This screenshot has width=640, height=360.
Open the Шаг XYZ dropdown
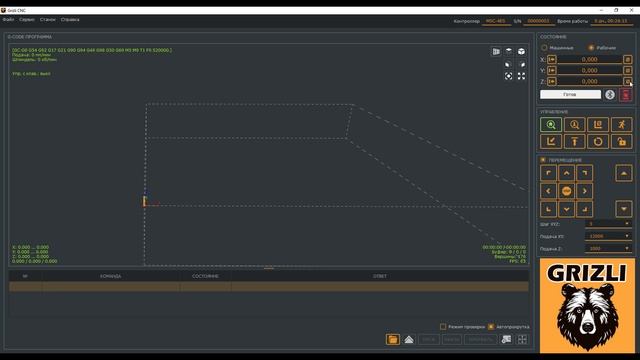pos(608,224)
